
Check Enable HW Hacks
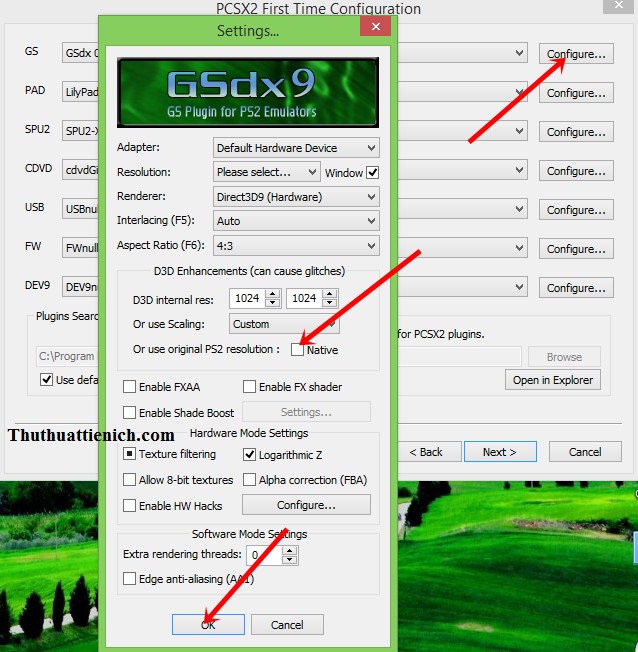pyautogui.click(x=129, y=506)
